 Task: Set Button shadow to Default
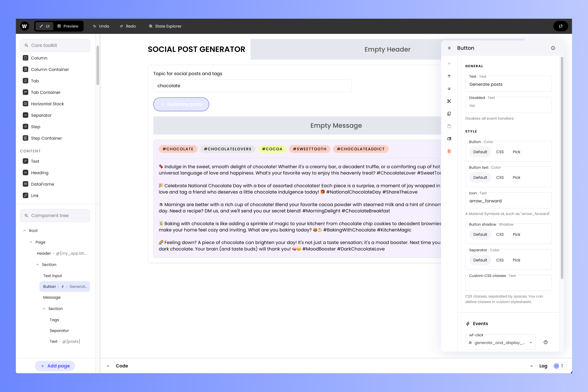click(x=480, y=234)
